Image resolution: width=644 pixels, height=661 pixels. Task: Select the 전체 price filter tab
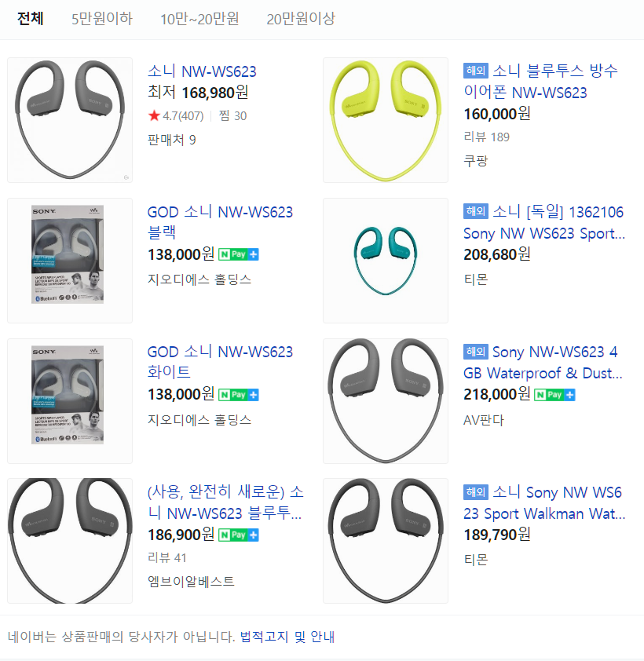30,19
